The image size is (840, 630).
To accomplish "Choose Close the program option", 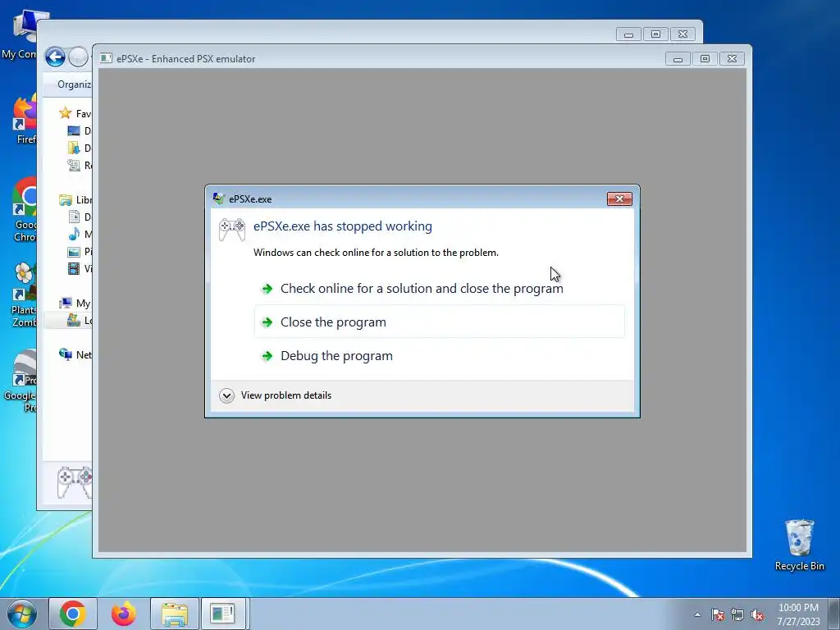I will coord(440,322).
